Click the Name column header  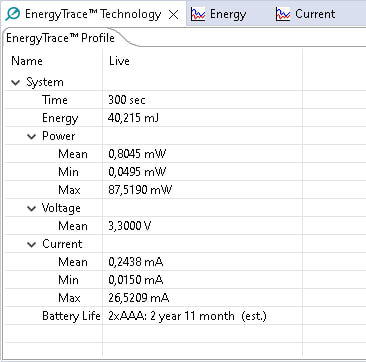pos(27,61)
